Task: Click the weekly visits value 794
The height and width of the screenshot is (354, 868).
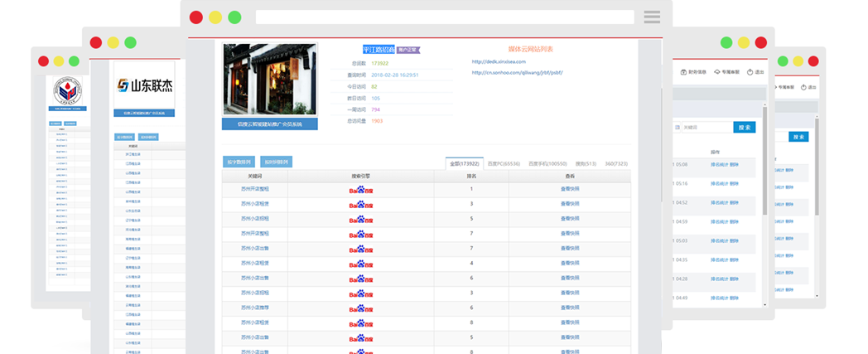Action: tap(375, 109)
